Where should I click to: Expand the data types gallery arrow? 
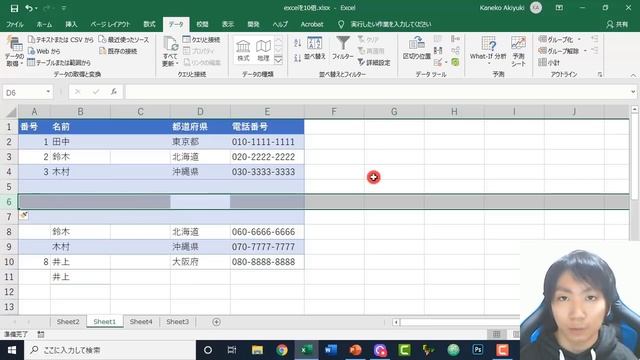[278, 60]
